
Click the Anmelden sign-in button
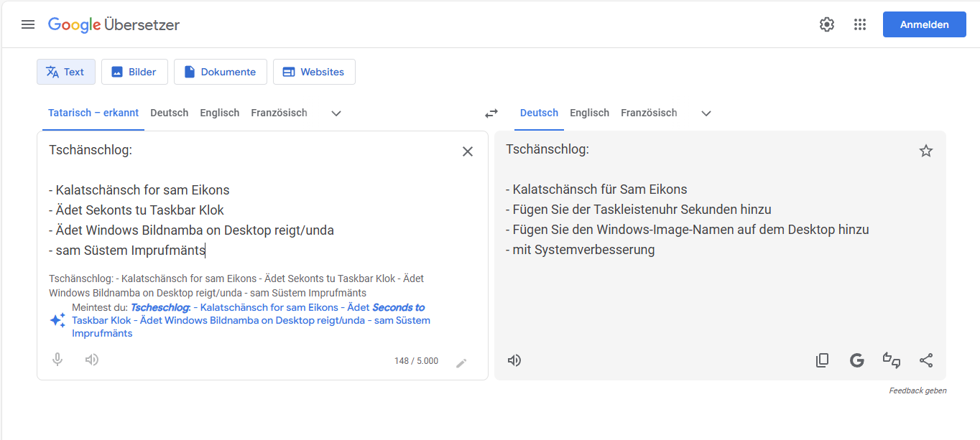(924, 24)
